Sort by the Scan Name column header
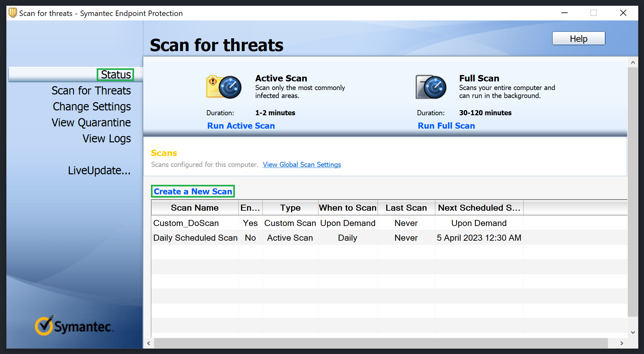 195,207
